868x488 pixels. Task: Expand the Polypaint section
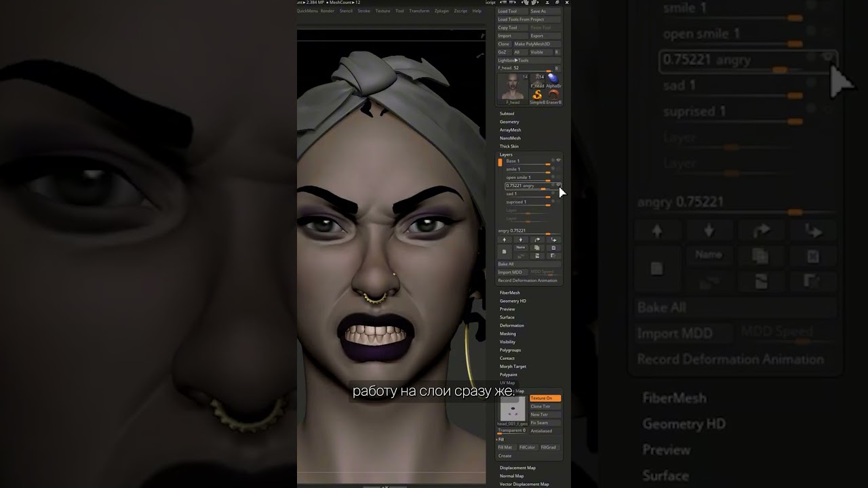point(509,375)
